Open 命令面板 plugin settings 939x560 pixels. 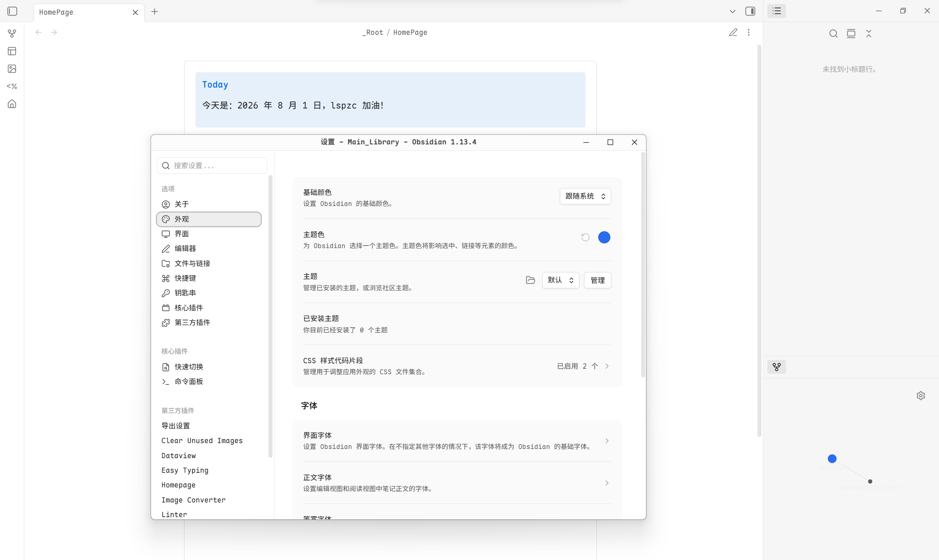pyautogui.click(x=209, y=382)
